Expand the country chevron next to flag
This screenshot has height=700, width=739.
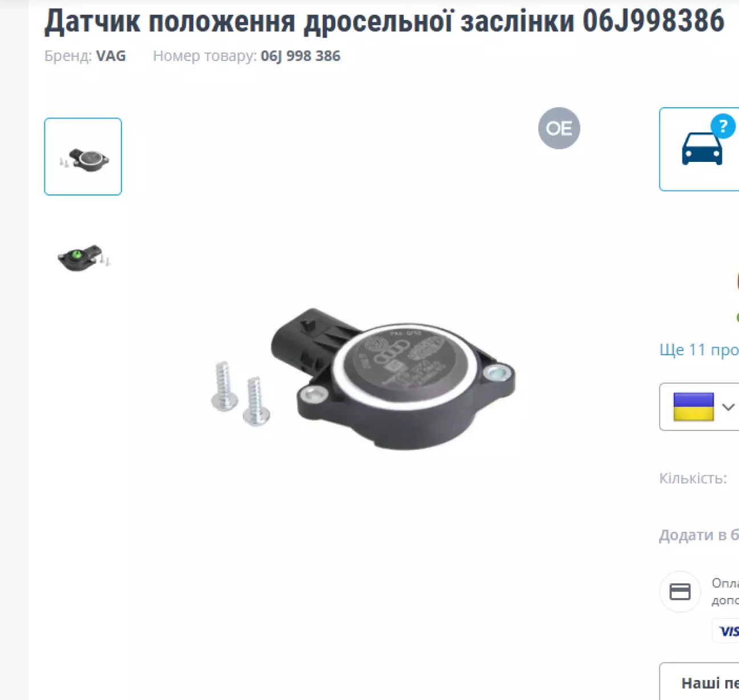[x=728, y=407]
